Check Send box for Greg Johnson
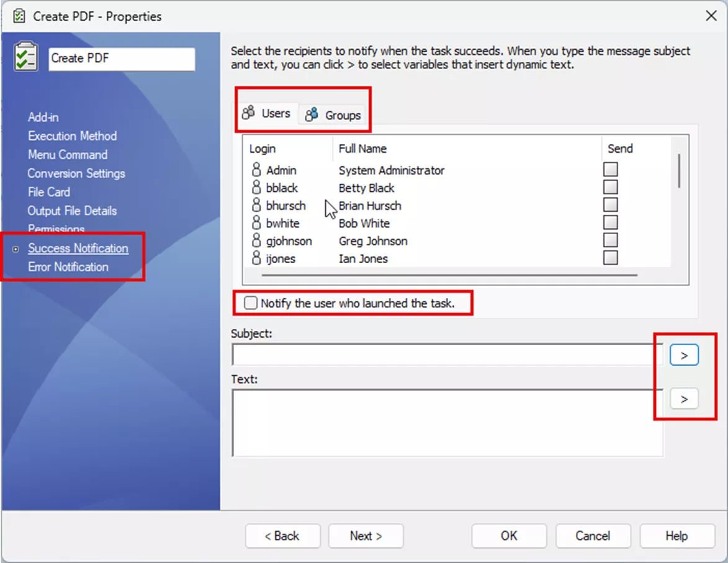The height and width of the screenshot is (563, 728). coord(610,240)
